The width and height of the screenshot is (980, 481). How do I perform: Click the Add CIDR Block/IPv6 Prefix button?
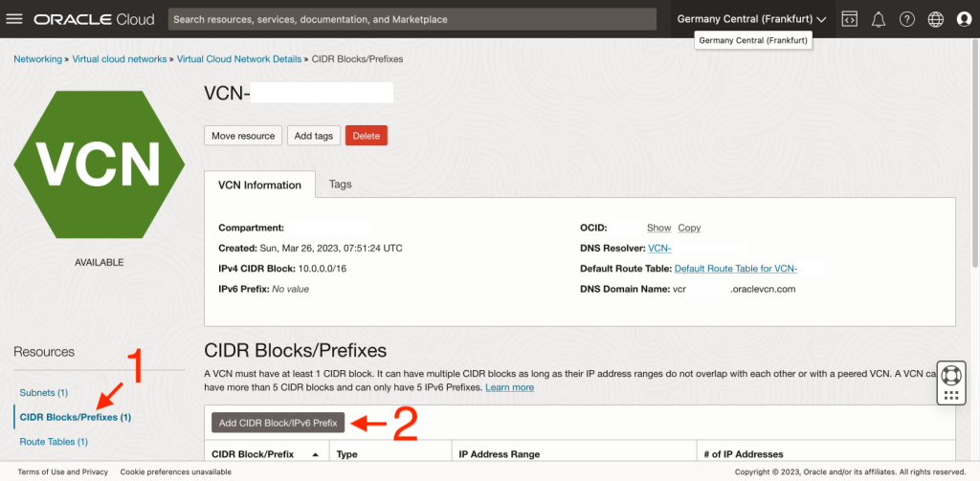[x=278, y=423]
